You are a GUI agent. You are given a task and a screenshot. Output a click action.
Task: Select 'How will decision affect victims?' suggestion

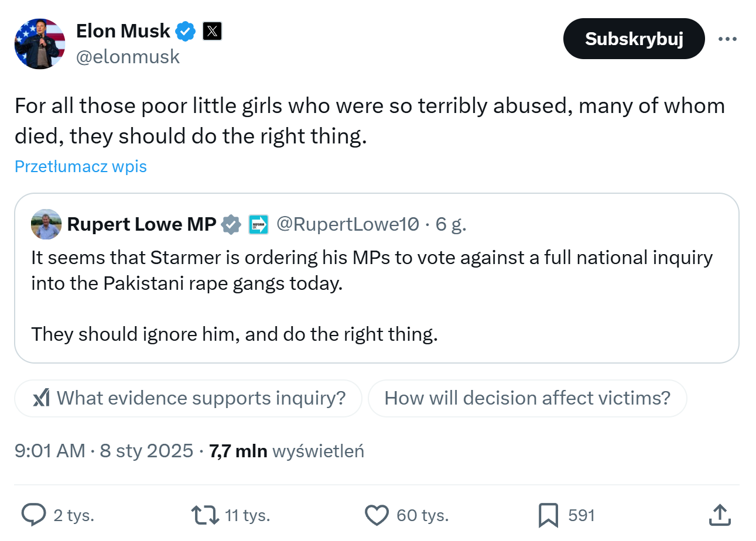(527, 398)
